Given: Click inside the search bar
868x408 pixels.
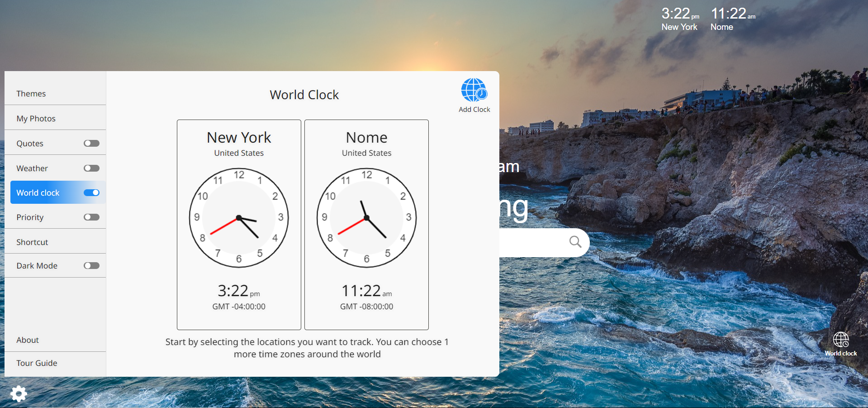Looking at the screenshot, I should (534, 242).
